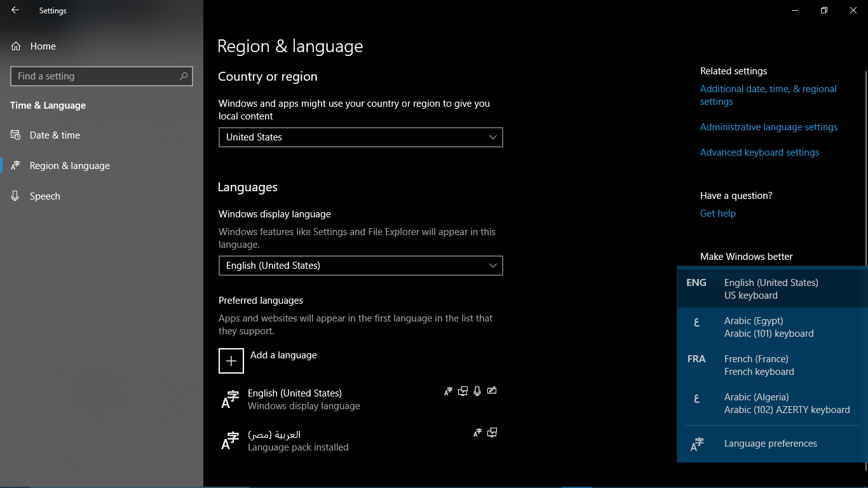Image resolution: width=868 pixels, height=488 pixels.
Task: Click the language icon beside the Arabic language pack
Action: pyautogui.click(x=229, y=441)
